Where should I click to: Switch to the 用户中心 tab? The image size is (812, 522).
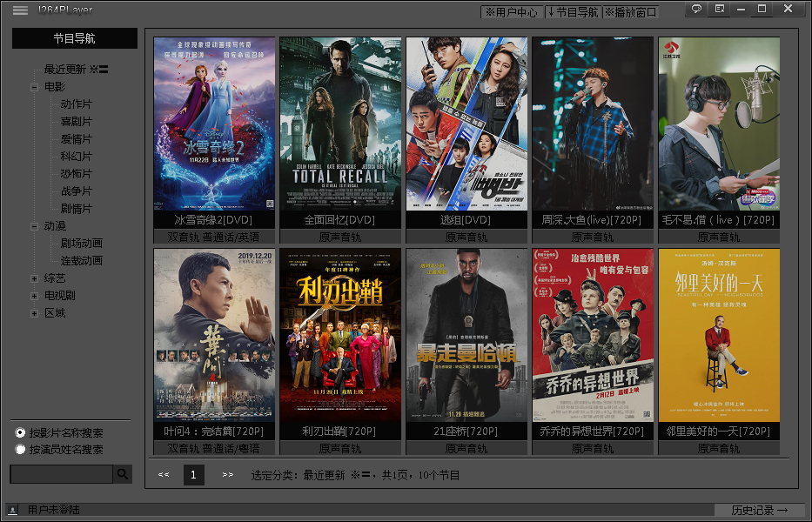click(512, 12)
